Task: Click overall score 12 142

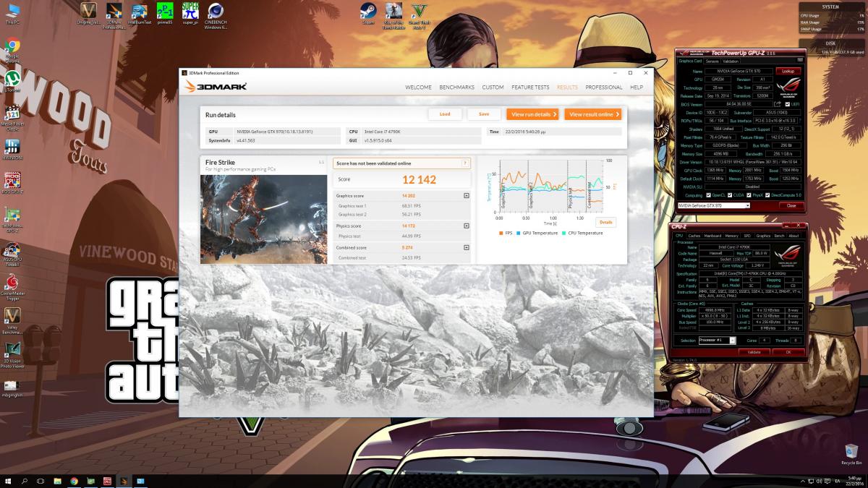Action: tap(420, 179)
